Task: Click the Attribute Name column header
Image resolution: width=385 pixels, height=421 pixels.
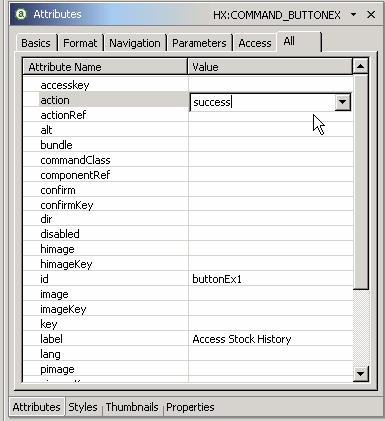Action: (105, 67)
